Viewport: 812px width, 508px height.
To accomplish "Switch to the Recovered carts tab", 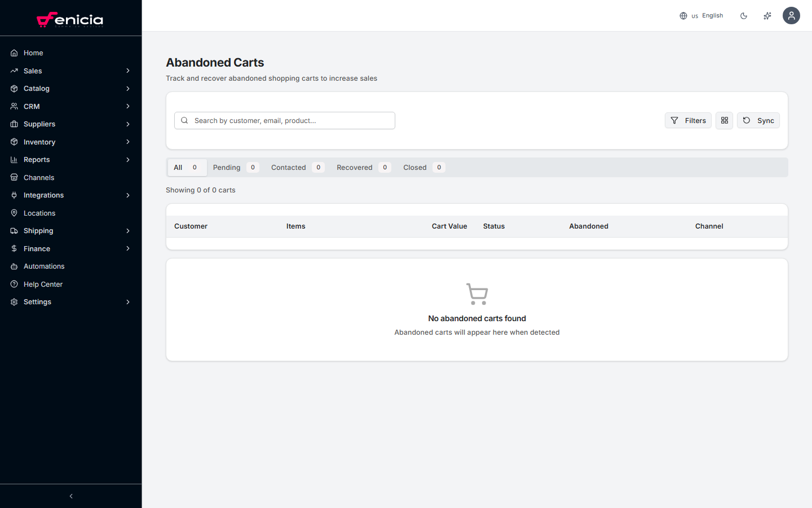I will pos(355,167).
